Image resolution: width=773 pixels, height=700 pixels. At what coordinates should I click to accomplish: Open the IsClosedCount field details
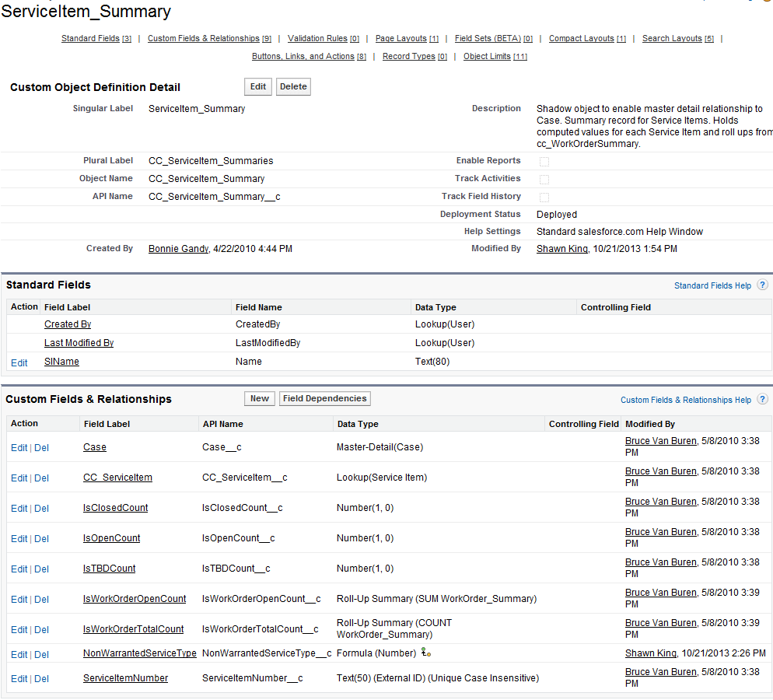114,507
